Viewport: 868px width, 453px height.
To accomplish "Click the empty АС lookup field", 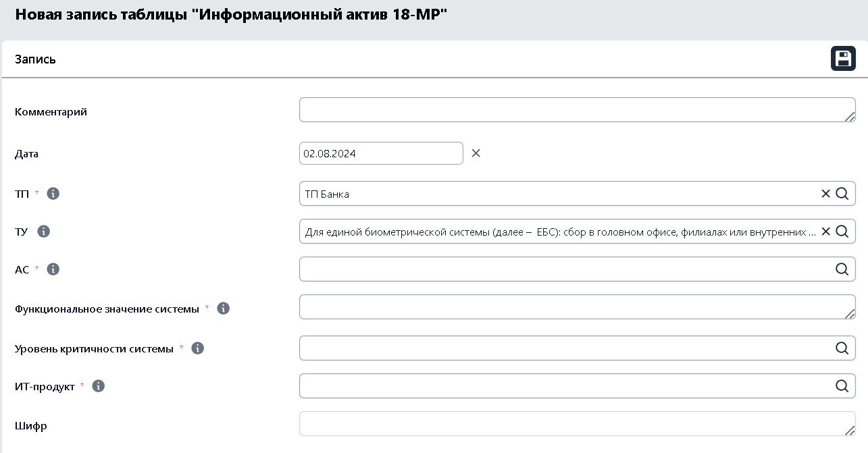I will click(578, 269).
